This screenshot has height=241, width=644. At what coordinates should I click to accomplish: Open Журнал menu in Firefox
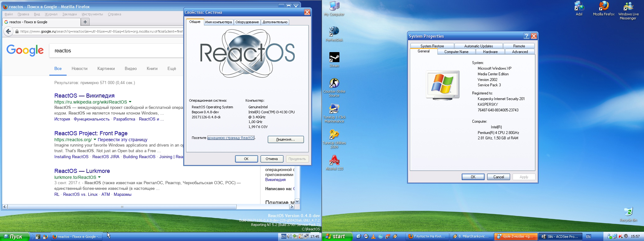click(51, 14)
